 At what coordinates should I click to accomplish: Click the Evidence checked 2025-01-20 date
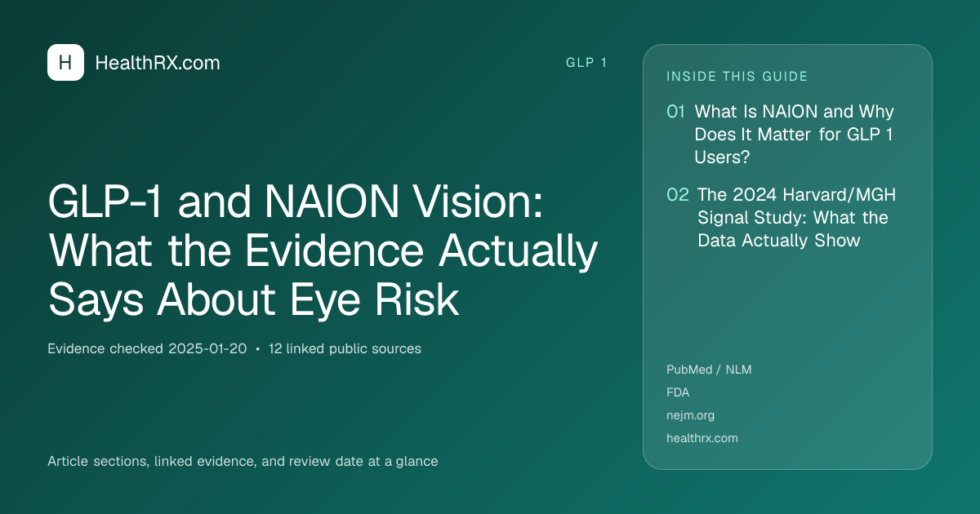click(147, 348)
